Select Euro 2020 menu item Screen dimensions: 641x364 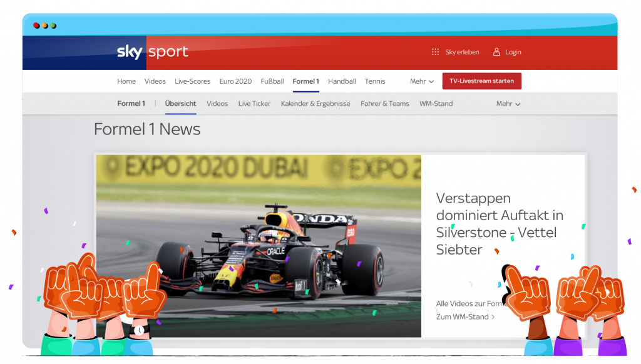pyautogui.click(x=235, y=81)
